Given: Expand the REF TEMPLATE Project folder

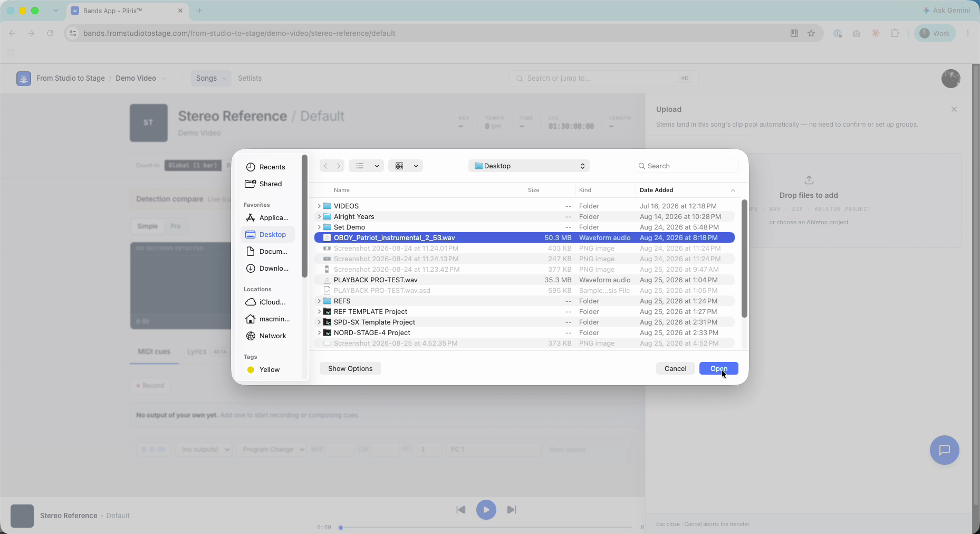Looking at the screenshot, I should 319,311.
